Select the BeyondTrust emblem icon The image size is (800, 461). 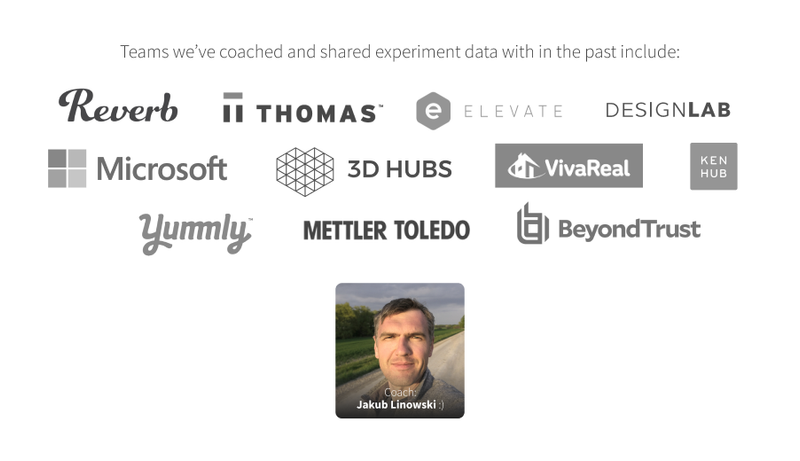532,225
